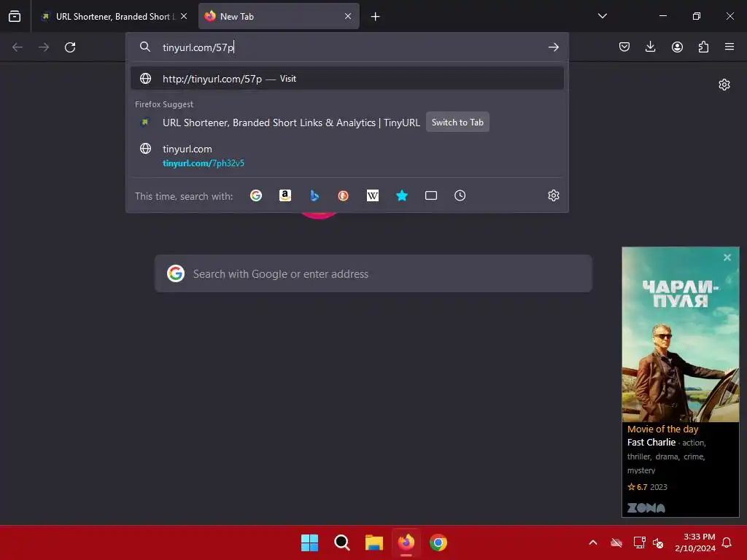
Task: Expand the list all tabs chevron
Action: (602, 16)
